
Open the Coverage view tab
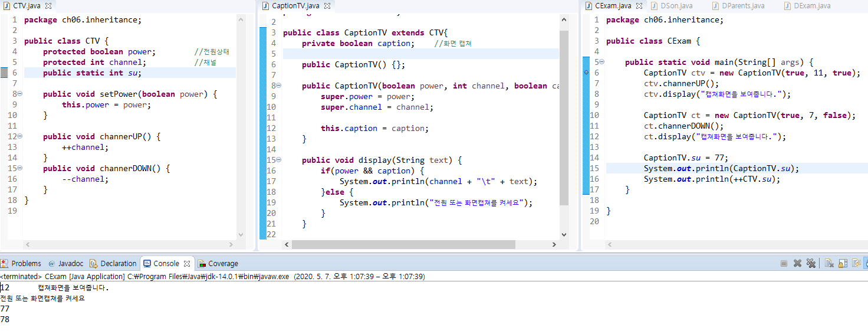point(218,264)
